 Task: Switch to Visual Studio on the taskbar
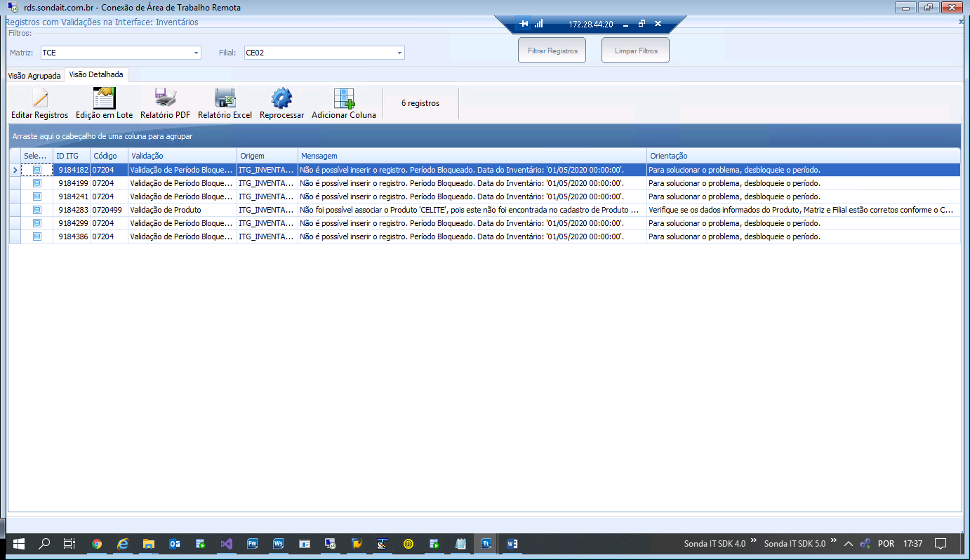pos(226,543)
